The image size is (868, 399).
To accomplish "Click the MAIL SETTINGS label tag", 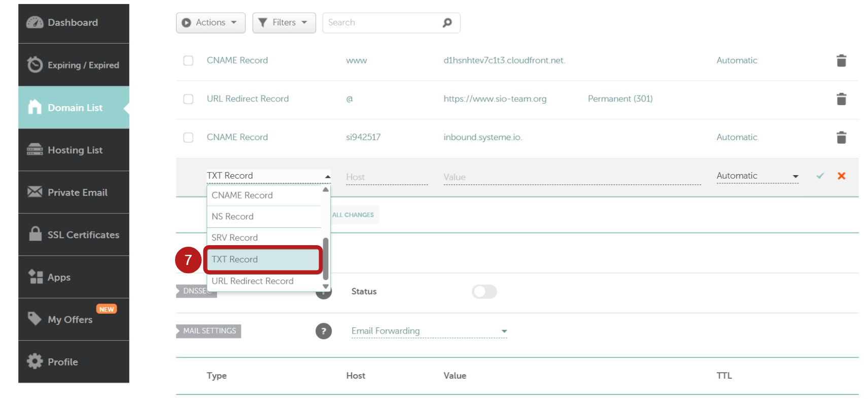I will pyautogui.click(x=209, y=331).
